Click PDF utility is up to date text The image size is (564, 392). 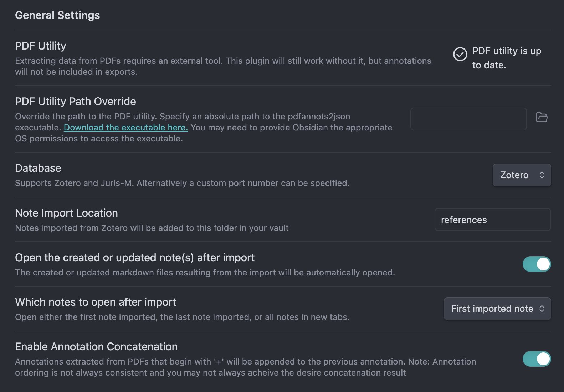click(507, 58)
